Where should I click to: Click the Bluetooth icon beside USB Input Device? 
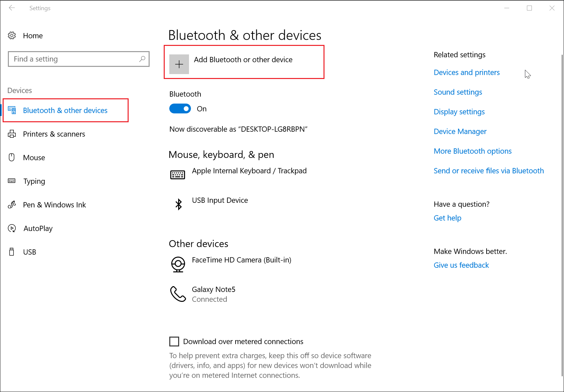178,204
